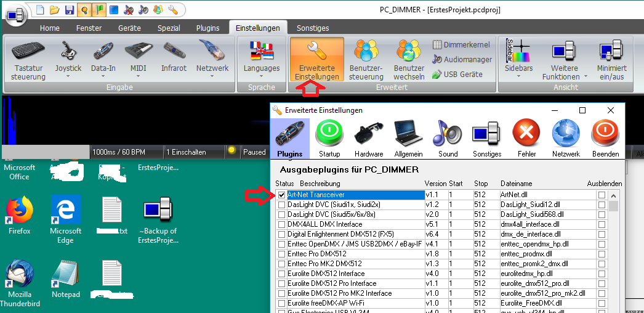Check Ausblenden box for ArtNet.dll row
Screen dimensions: 644x313
(x=602, y=195)
